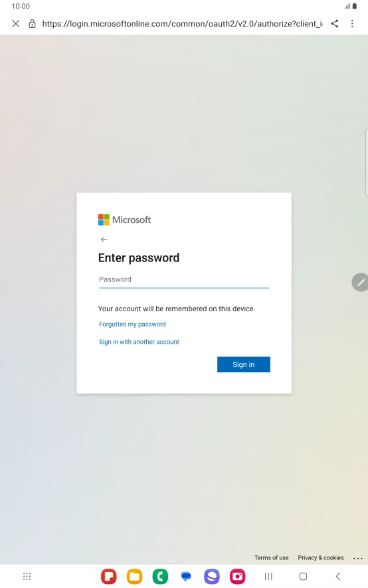Open the blue Messages chat app
Screen dimensions: 368x588
(x=186, y=576)
